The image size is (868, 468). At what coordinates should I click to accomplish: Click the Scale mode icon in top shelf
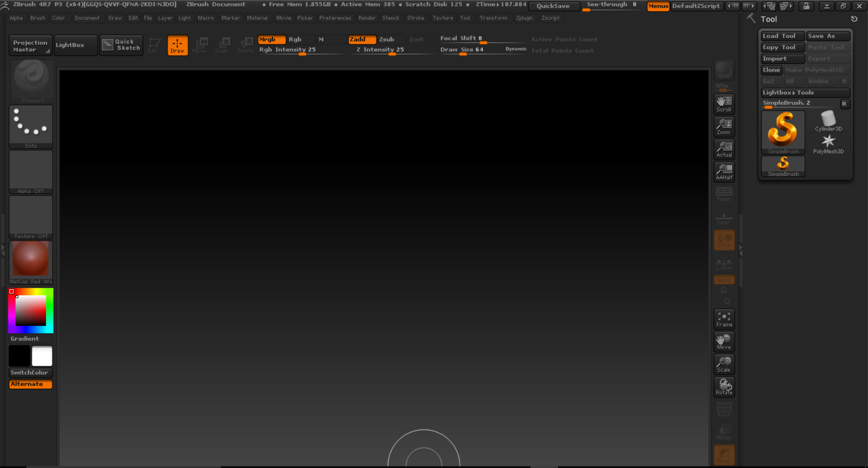pyautogui.click(x=222, y=45)
